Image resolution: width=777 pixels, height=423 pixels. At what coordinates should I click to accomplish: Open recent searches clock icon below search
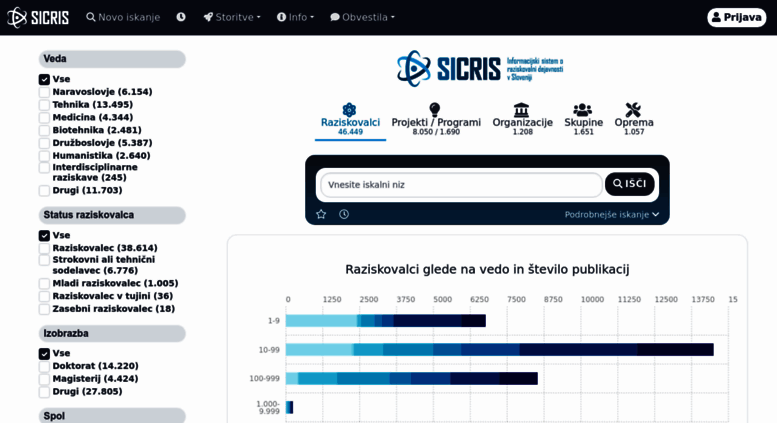pos(344,214)
